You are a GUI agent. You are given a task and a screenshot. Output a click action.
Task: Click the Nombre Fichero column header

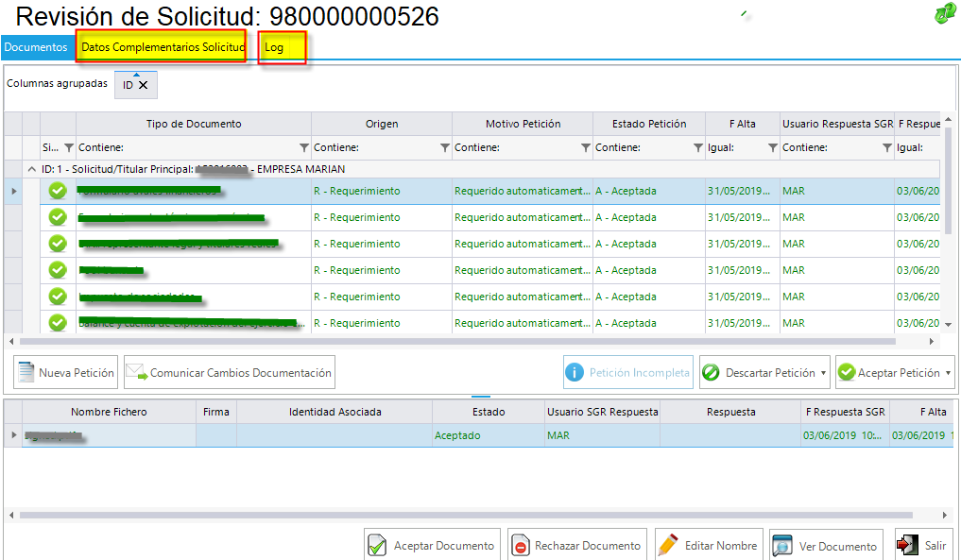109,412
